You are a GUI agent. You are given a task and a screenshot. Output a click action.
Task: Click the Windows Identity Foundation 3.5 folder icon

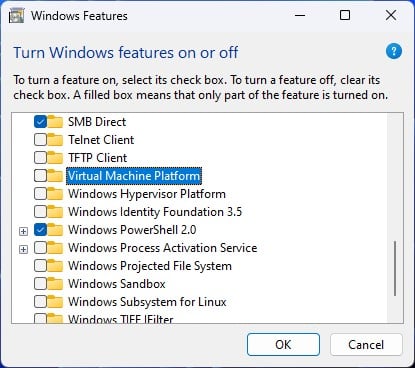pos(55,212)
